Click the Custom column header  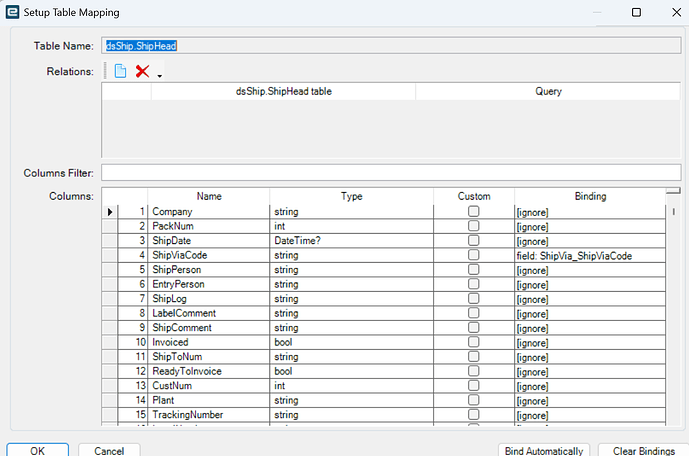click(474, 196)
